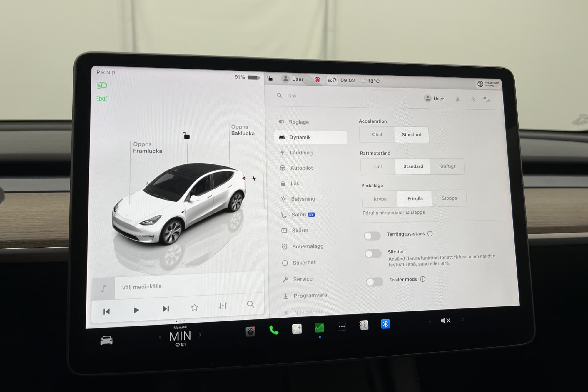Set Acceleration to Chill
588x392 pixels.
(377, 134)
